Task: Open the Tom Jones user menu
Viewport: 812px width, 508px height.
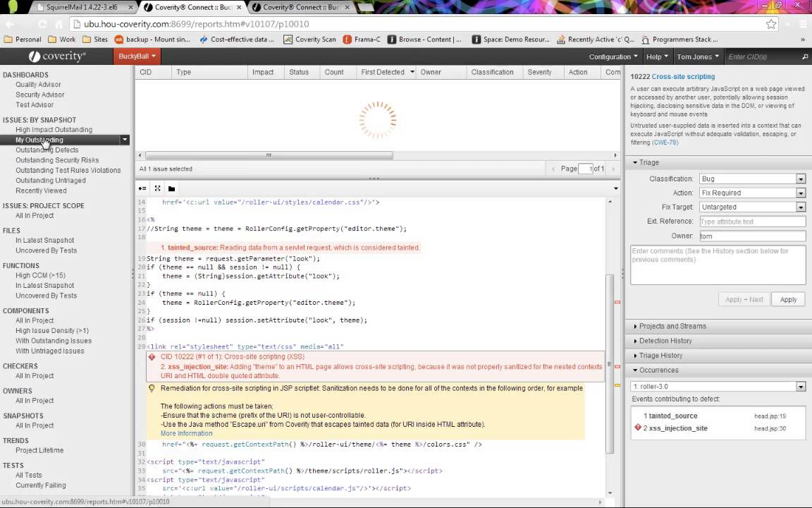Action: click(x=698, y=56)
